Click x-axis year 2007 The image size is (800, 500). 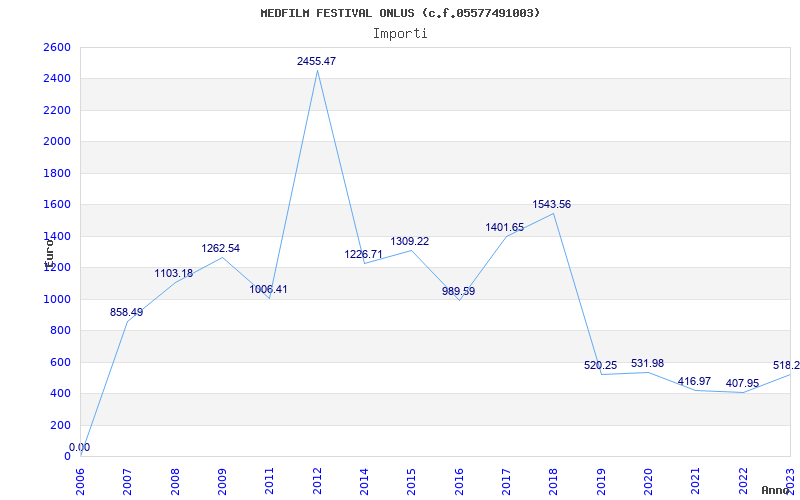click(127, 481)
